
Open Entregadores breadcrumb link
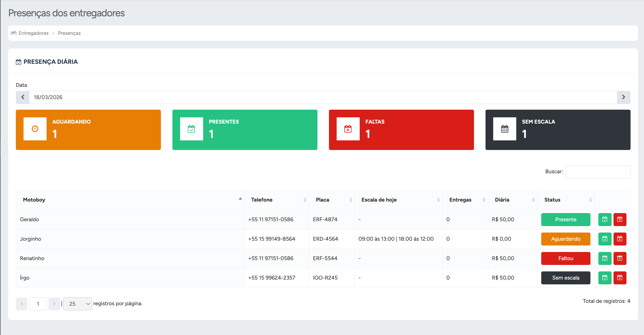(33, 33)
